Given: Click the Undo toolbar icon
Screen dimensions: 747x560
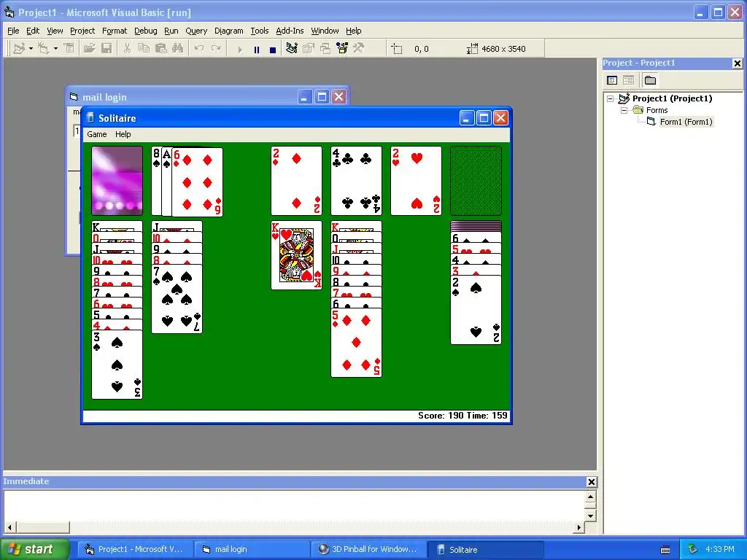Looking at the screenshot, I should point(199,48).
